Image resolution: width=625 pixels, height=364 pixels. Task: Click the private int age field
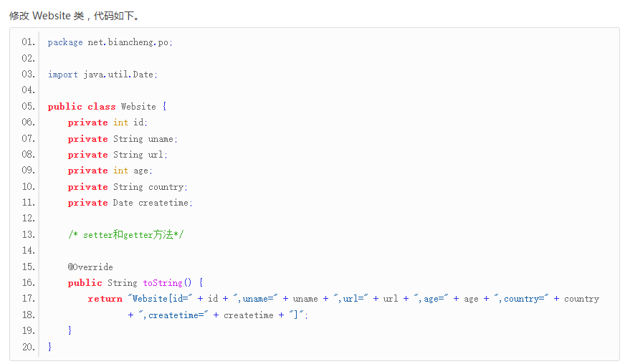click(x=110, y=171)
